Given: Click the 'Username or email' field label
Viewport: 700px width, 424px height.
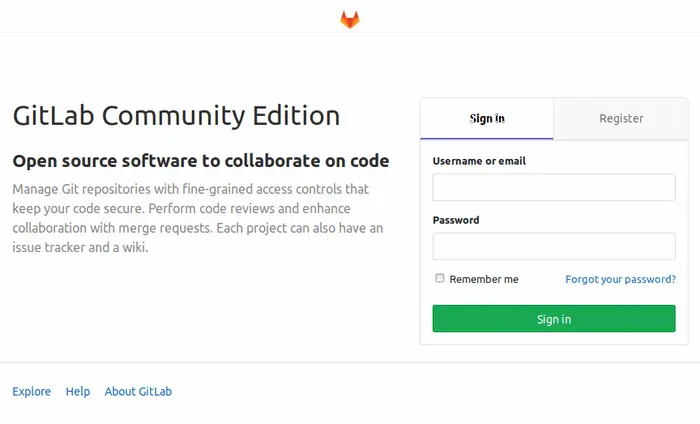Looking at the screenshot, I should 479,161.
